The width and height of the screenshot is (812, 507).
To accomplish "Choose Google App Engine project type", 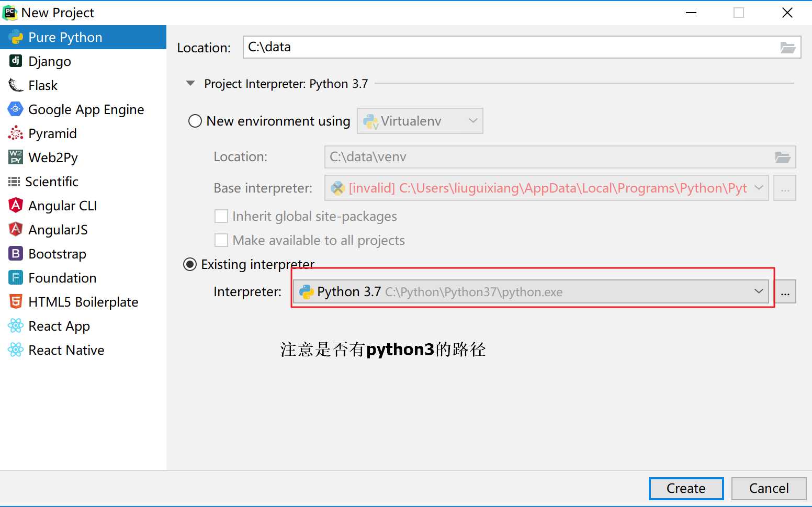I will (x=83, y=109).
